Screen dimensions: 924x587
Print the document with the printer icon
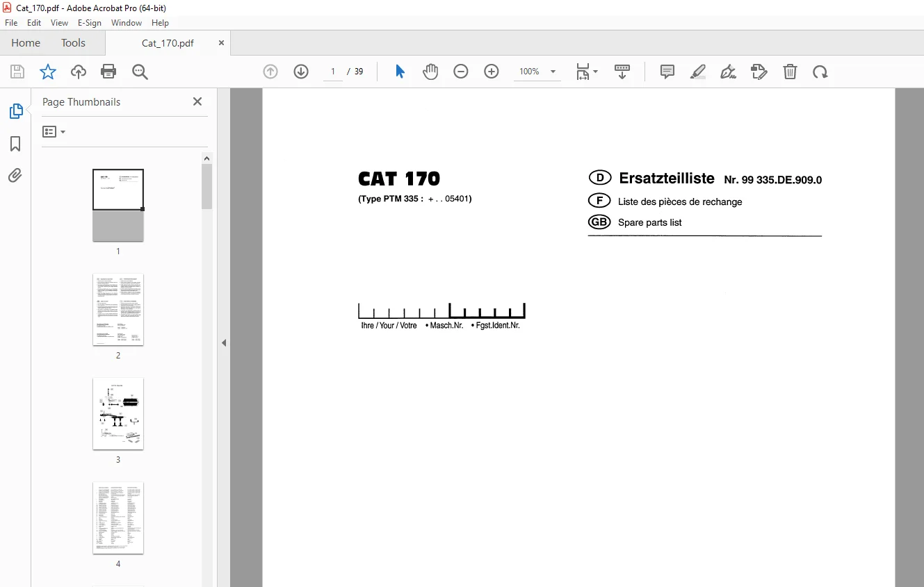coord(108,72)
